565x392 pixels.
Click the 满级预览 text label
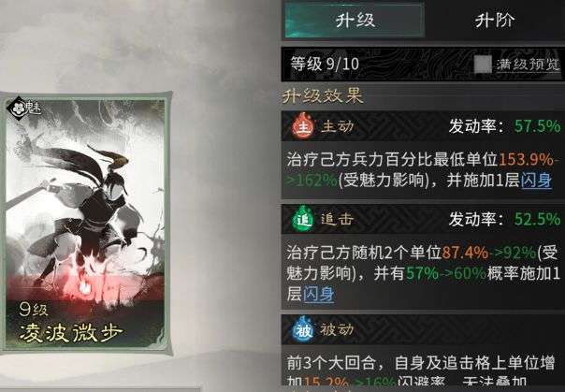[529, 65]
